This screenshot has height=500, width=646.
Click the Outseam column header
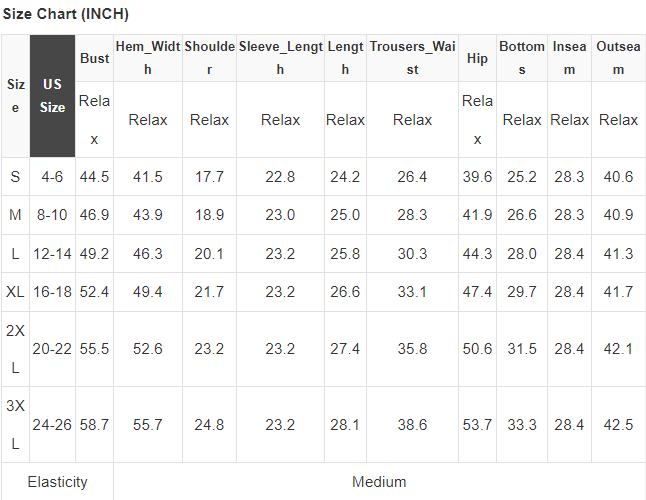(618, 58)
